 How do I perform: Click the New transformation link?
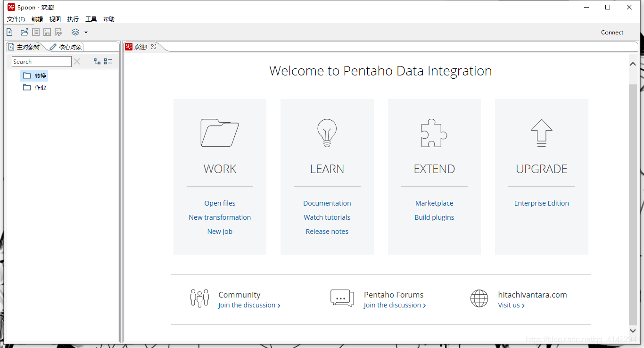coord(220,217)
